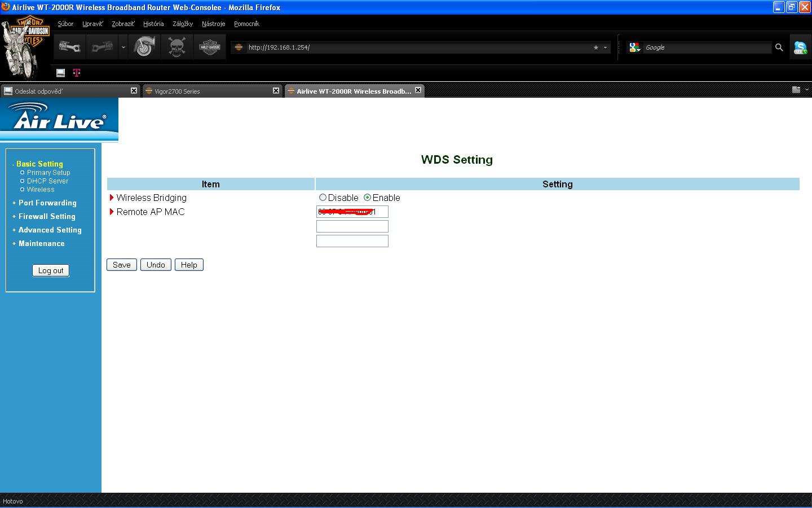The height and width of the screenshot is (508, 812).
Task: Minimize the Firefox window
Action: (779, 7)
